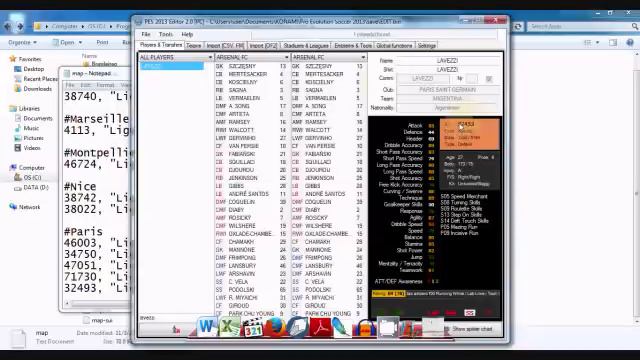Select DATA (D:) drive in Explorer
The width and height of the screenshot is (640, 360).
(x=36, y=187)
